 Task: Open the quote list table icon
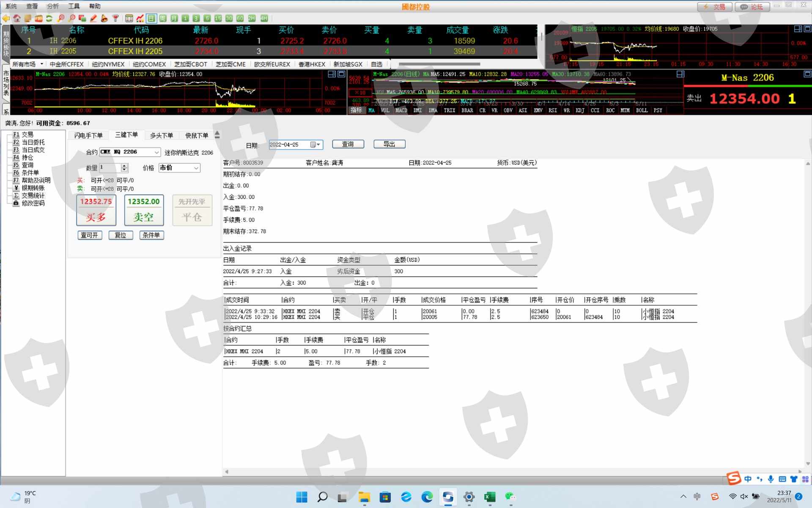coord(129,18)
